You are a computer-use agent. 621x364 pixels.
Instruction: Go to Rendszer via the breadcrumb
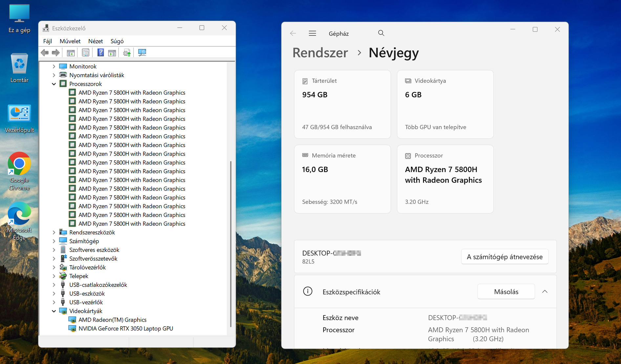pos(320,53)
